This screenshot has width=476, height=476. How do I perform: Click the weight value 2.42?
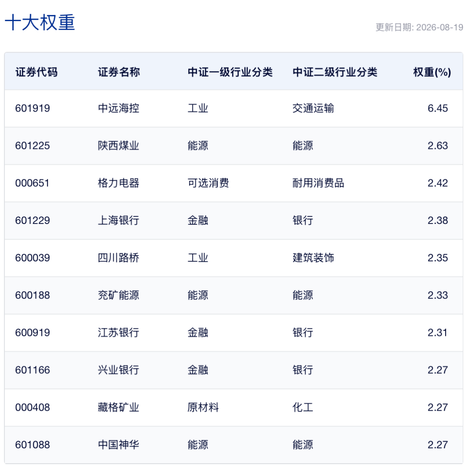[x=438, y=183]
